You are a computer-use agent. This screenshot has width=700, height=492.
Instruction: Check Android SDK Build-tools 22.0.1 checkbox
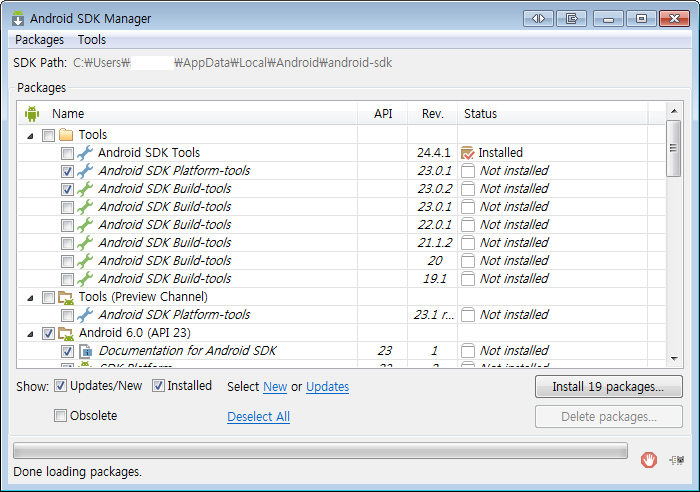[67, 225]
